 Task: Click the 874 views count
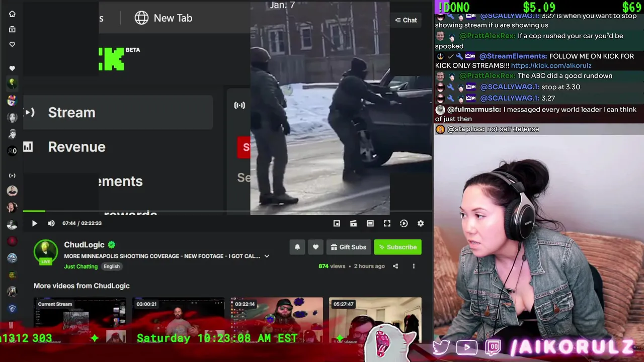332,266
